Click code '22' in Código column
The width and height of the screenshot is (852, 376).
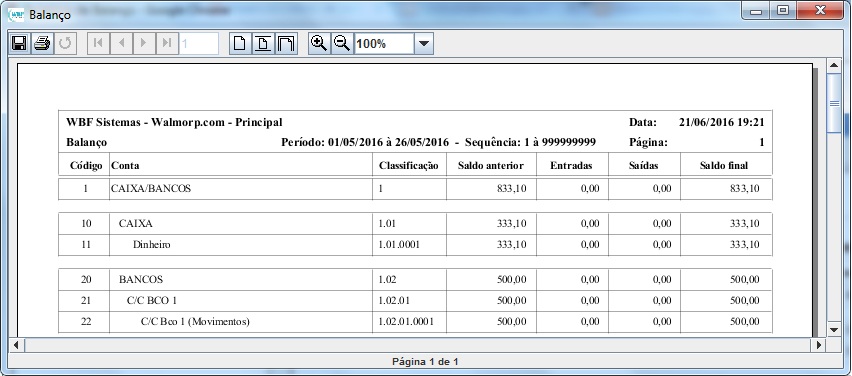tap(86, 322)
